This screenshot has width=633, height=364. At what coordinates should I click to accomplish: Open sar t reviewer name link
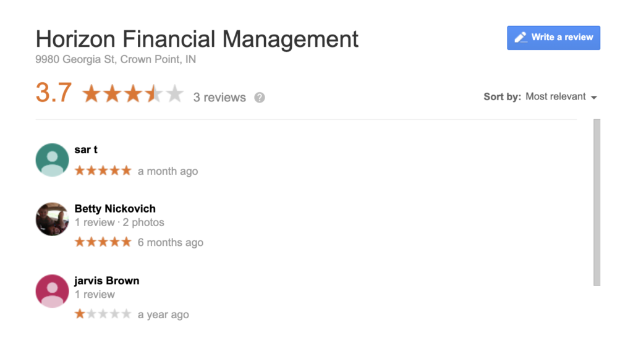(x=86, y=150)
